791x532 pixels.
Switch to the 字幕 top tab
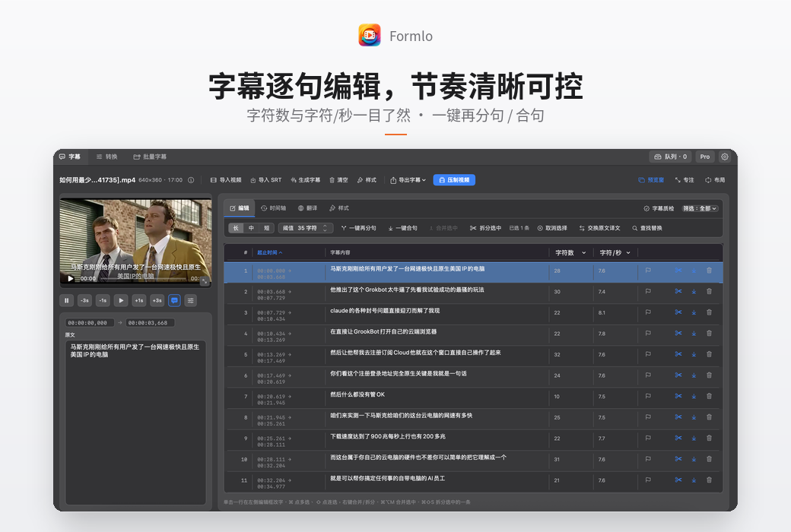70,157
